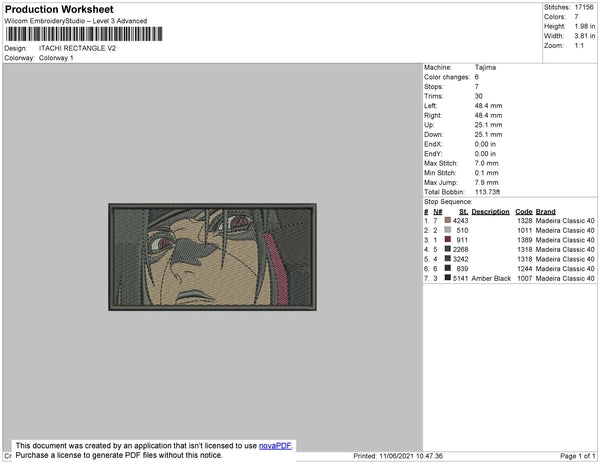Select the magenta swatch for stop 3 (911)
The image size is (600, 464).
click(x=448, y=239)
